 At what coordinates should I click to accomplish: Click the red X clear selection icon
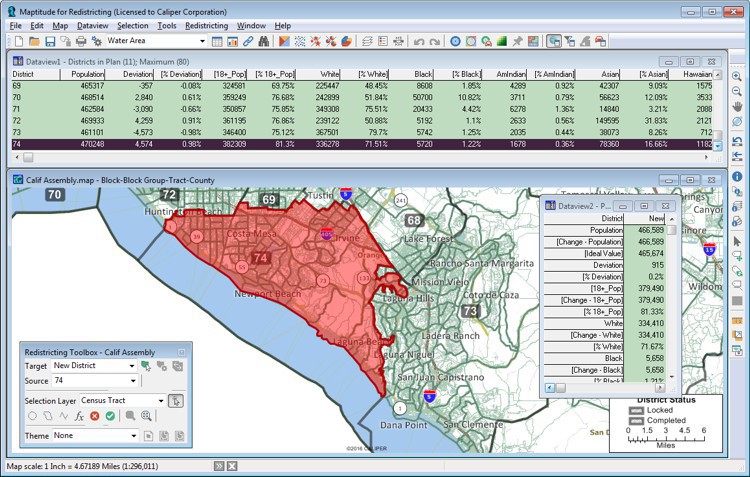coord(95,416)
